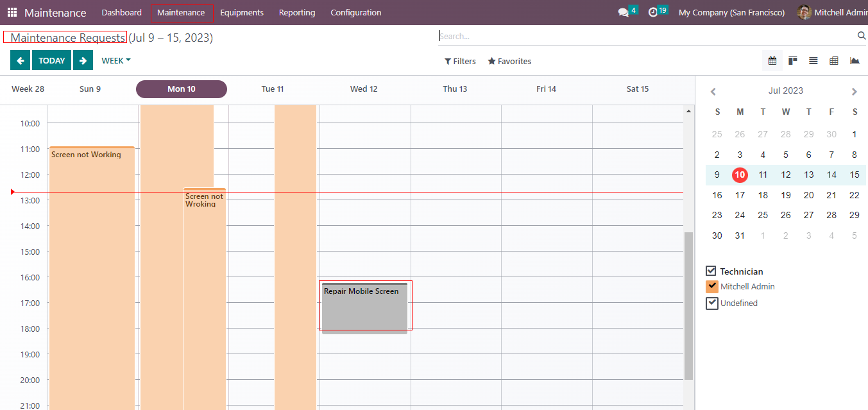Switch to graph view icon
The height and width of the screenshot is (410, 868).
click(x=855, y=61)
